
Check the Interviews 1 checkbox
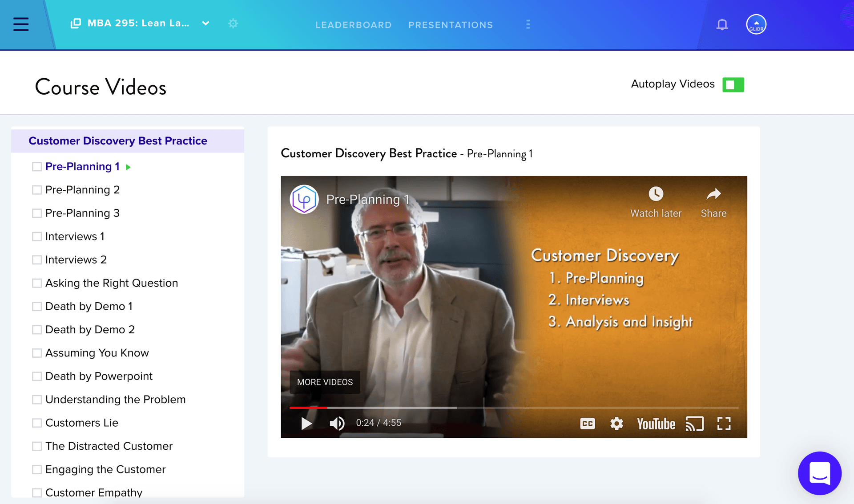click(36, 236)
